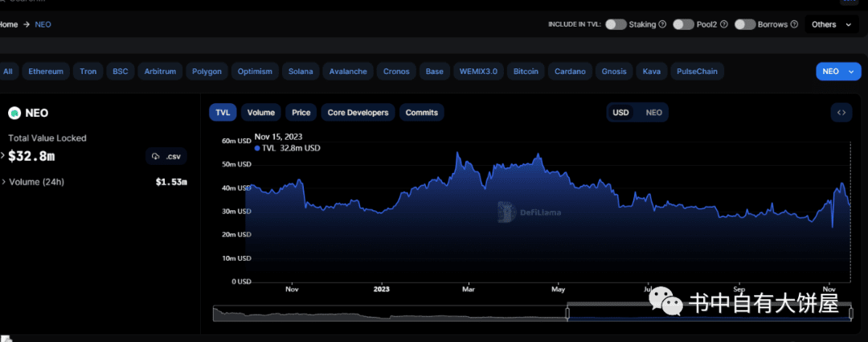Select the PulseChain chain filter
This screenshot has width=868, height=342.
(x=697, y=72)
